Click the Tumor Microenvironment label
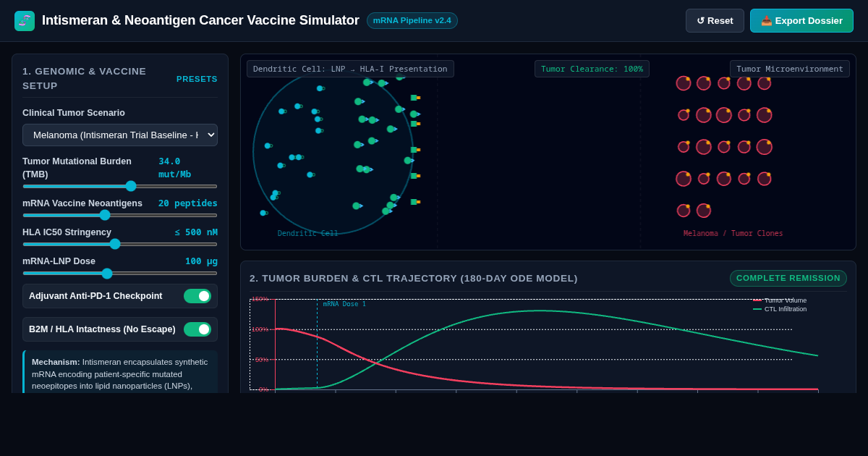 790,69
